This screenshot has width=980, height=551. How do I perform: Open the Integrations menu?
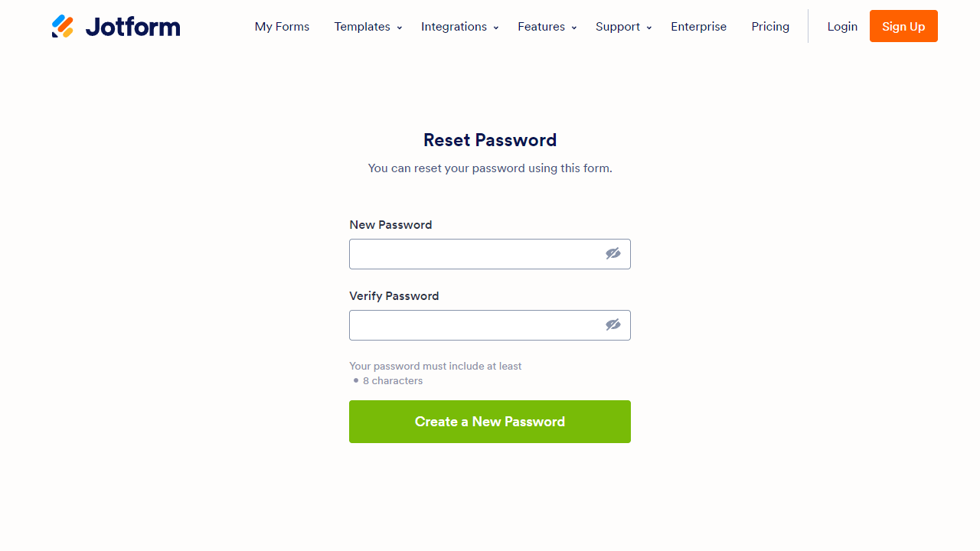454,27
